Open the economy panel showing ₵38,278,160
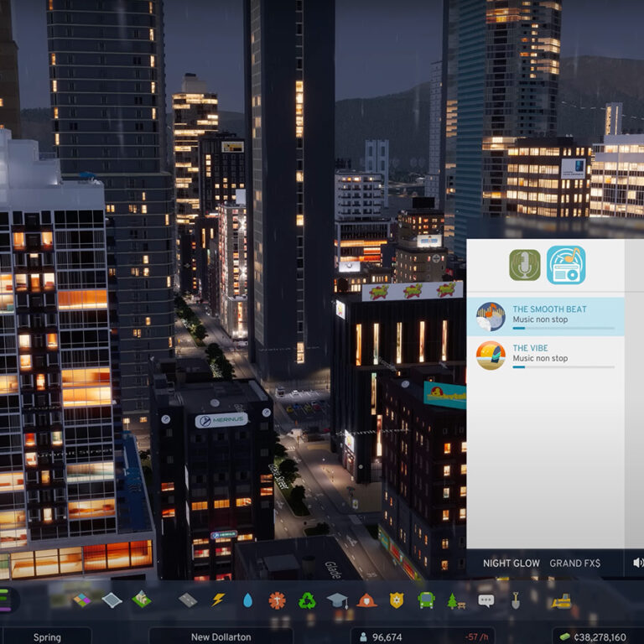The image size is (644, 644). click(x=598, y=636)
